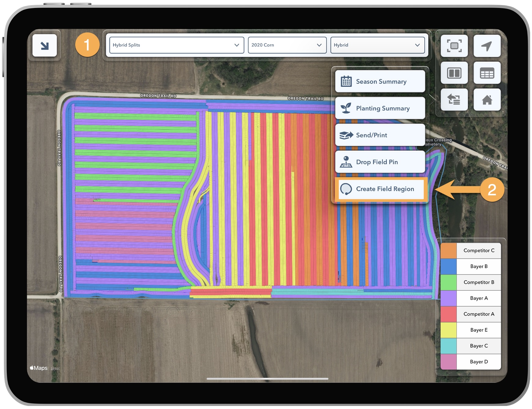
Task: Tap the Apple Maps logo
Action: click(x=39, y=368)
